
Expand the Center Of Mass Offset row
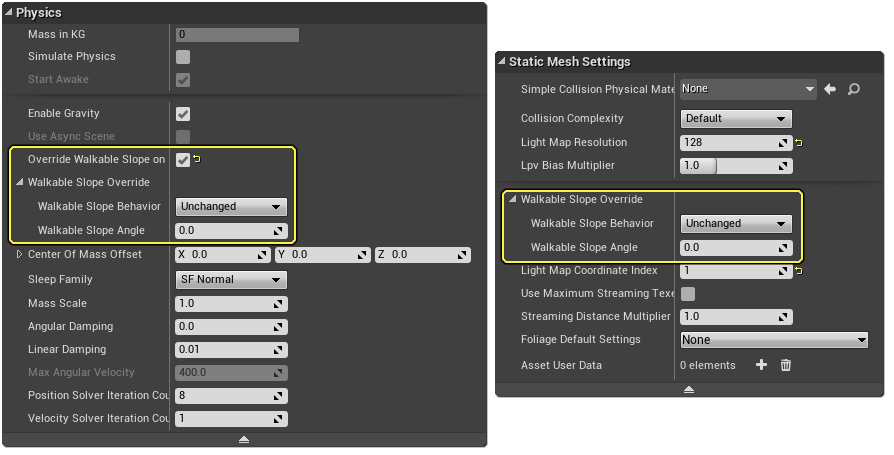(x=19, y=255)
